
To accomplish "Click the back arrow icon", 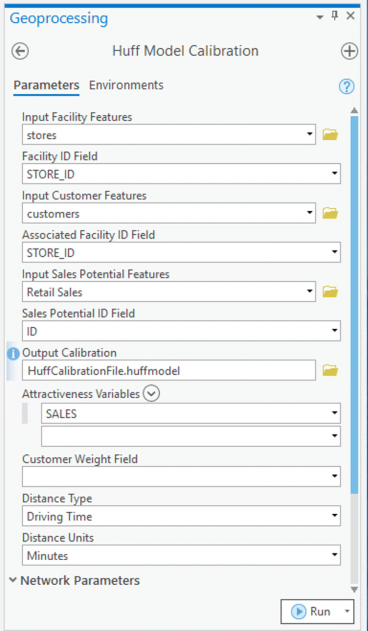I will tap(20, 52).
